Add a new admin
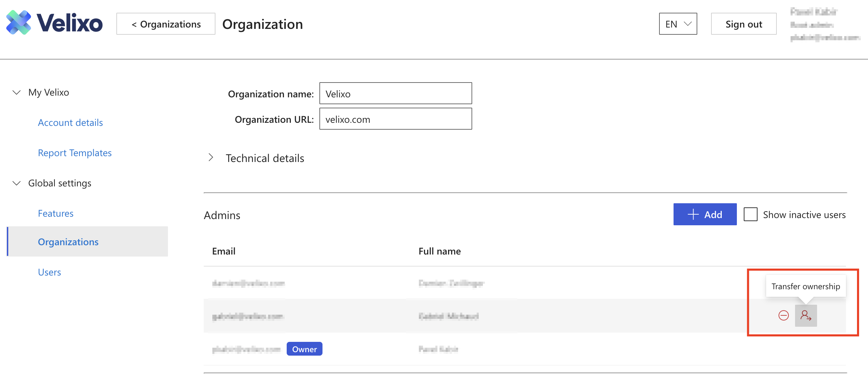 click(705, 214)
